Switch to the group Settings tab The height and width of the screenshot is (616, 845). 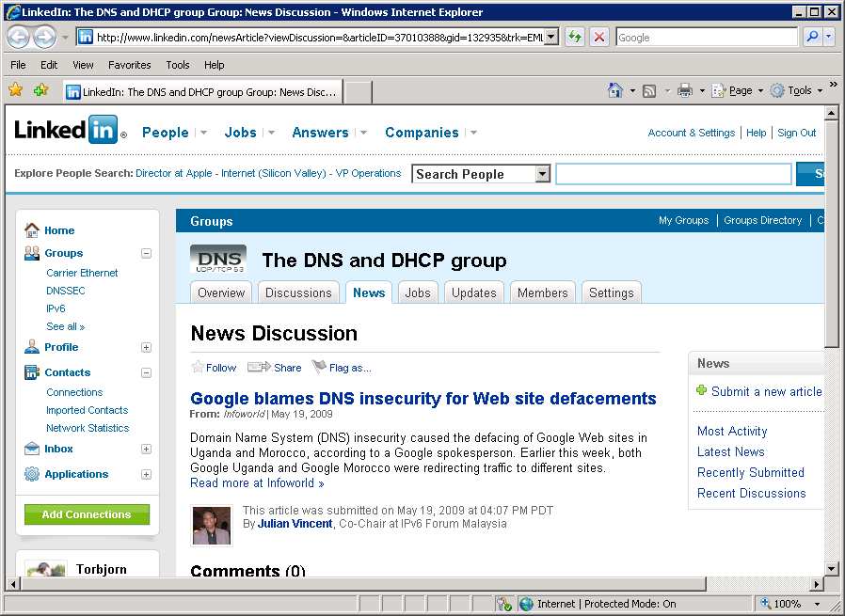[611, 292]
